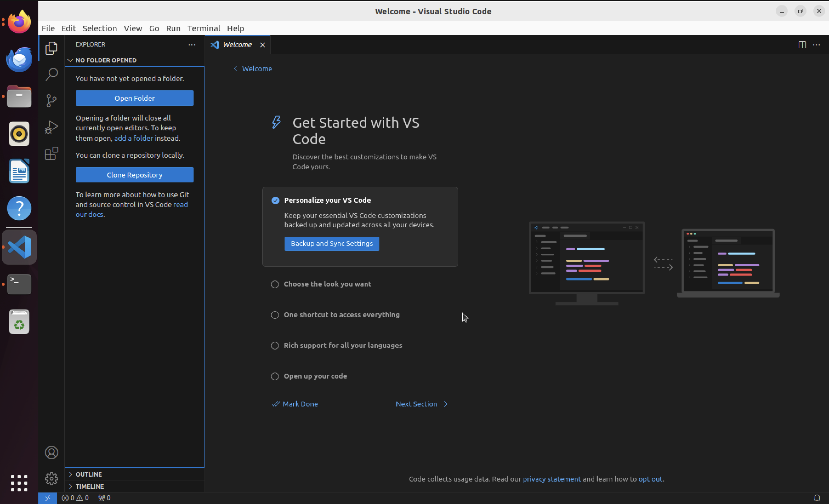Open Rhythmbox from the dock
Screen dimensions: 829x504
(19, 134)
